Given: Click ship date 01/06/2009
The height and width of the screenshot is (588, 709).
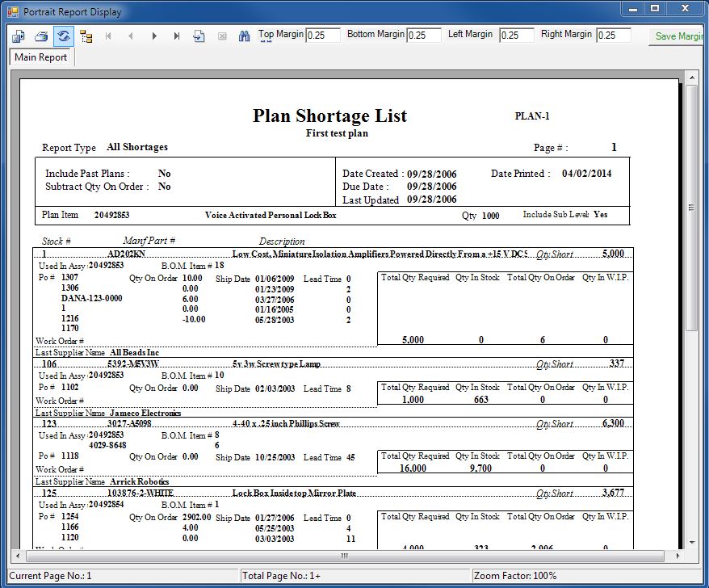Looking at the screenshot, I should pyautogui.click(x=275, y=279).
